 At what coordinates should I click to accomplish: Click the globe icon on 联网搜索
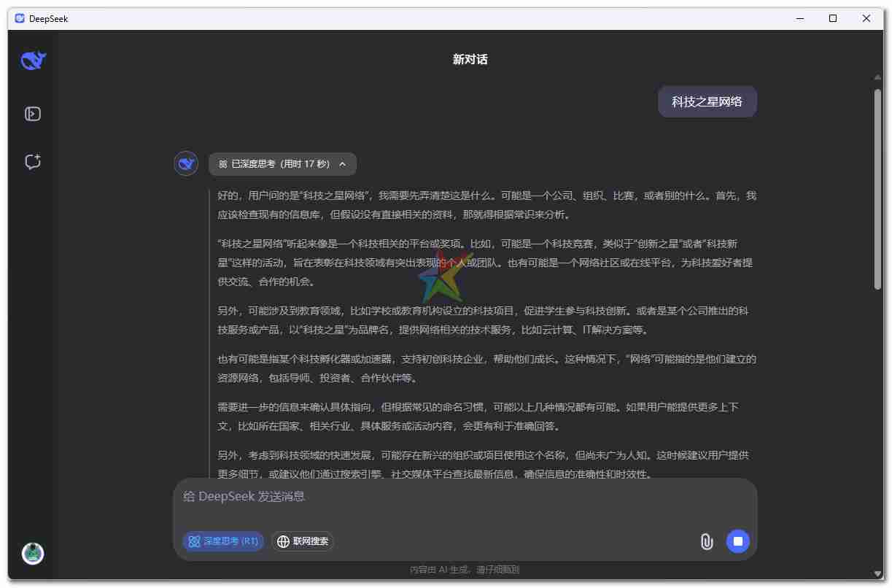coord(283,542)
